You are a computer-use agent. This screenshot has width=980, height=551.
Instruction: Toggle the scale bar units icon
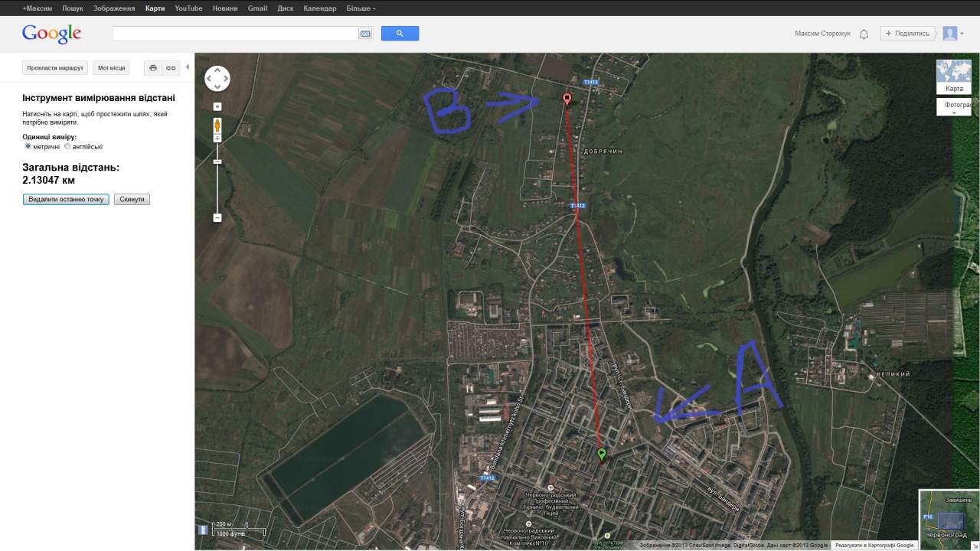point(203,529)
